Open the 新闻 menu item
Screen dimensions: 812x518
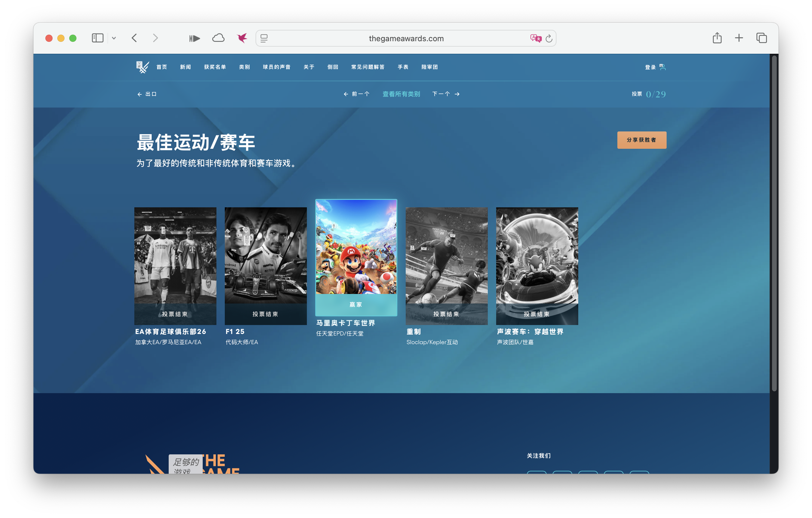pos(185,67)
